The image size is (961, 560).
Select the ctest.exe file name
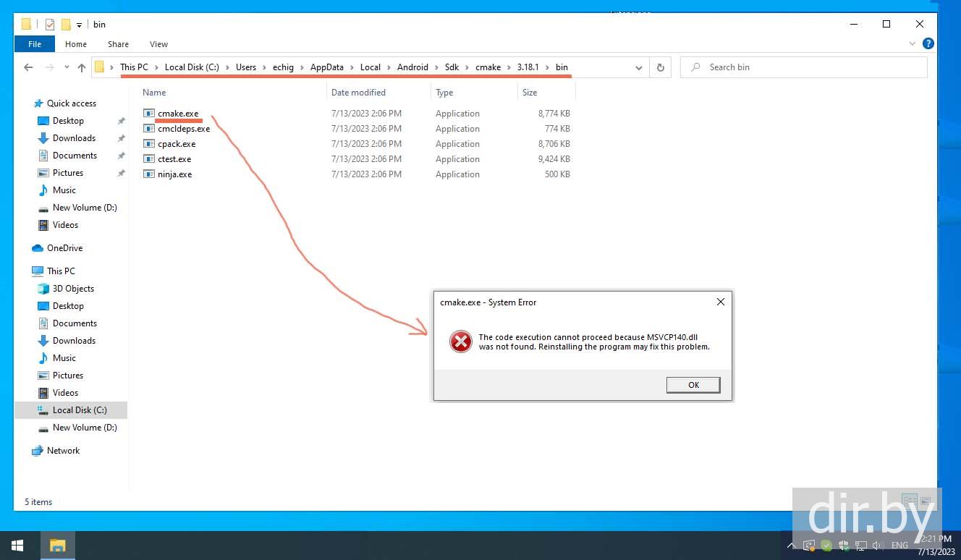[x=174, y=159]
